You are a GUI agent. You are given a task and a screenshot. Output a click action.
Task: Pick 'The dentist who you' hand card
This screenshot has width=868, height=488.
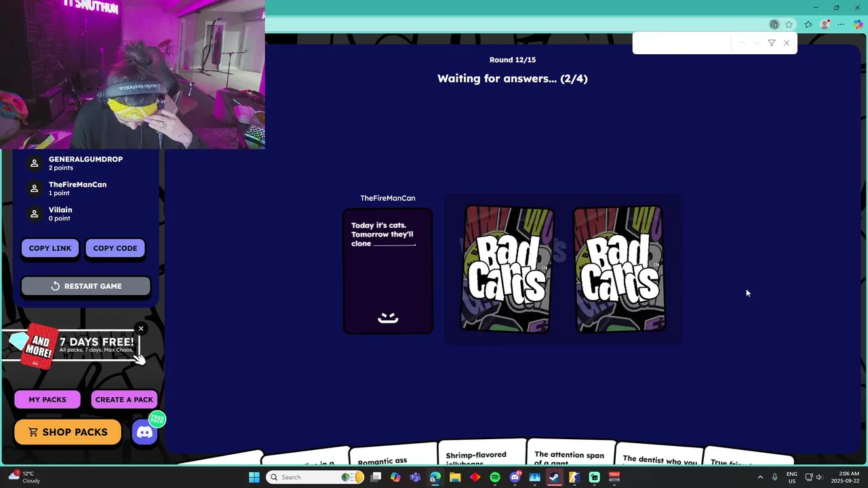(x=659, y=454)
